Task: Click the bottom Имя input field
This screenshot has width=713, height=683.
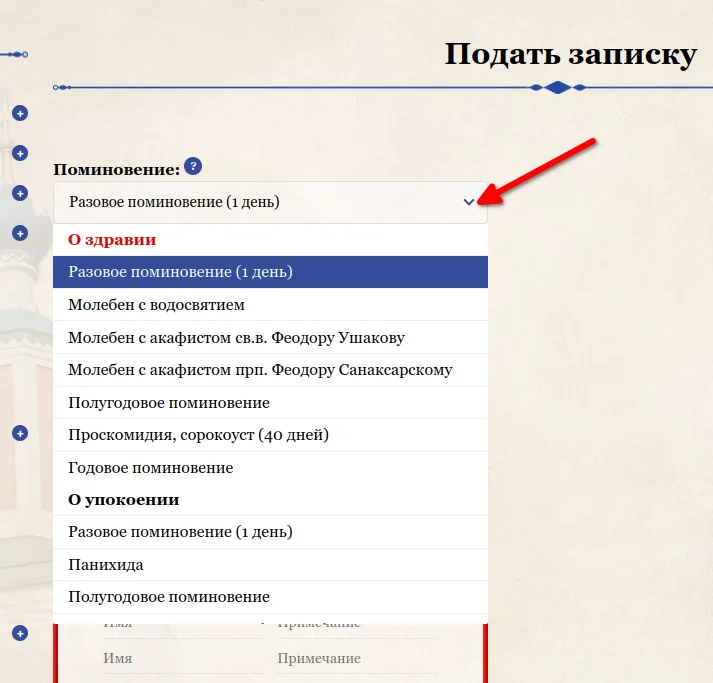Action: pos(180,659)
